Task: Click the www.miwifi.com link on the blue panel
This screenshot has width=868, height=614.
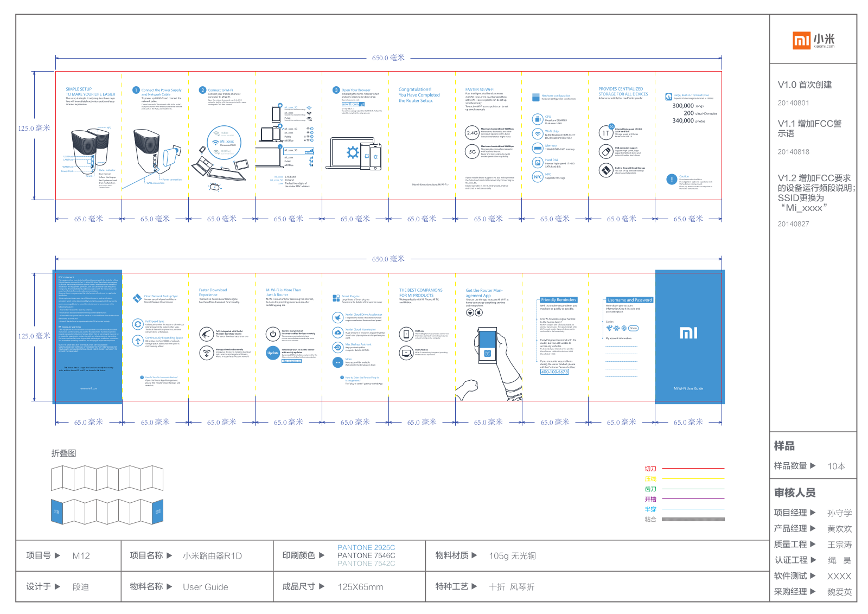Action: 88,388
